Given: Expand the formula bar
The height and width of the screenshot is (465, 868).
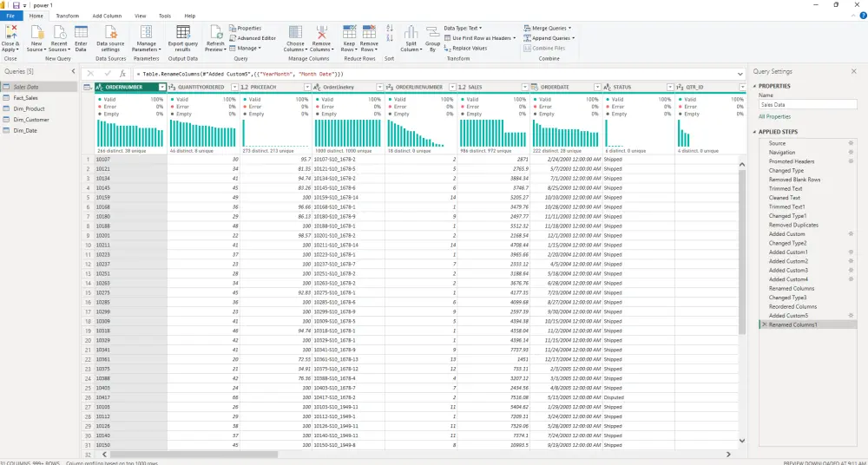Looking at the screenshot, I should (740, 74).
